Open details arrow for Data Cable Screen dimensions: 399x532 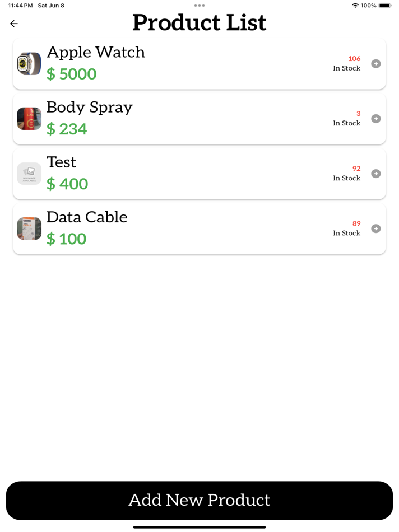coord(375,228)
